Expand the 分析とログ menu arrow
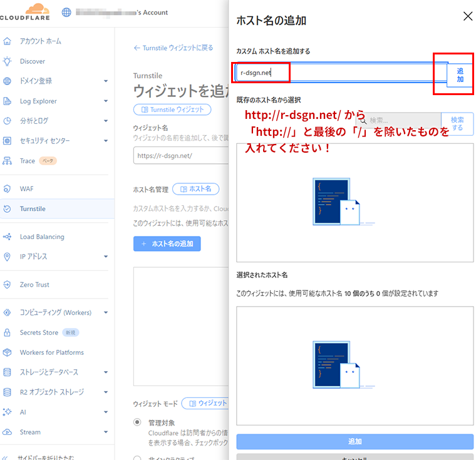Viewport: 476px width, 460px height. point(106,121)
